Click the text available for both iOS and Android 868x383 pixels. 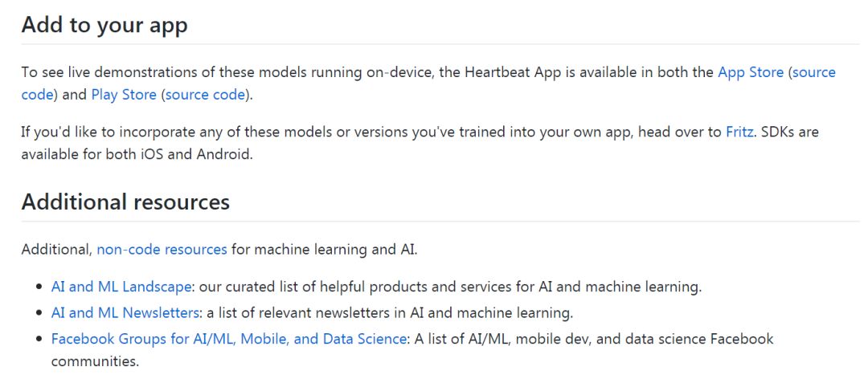[137, 154]
